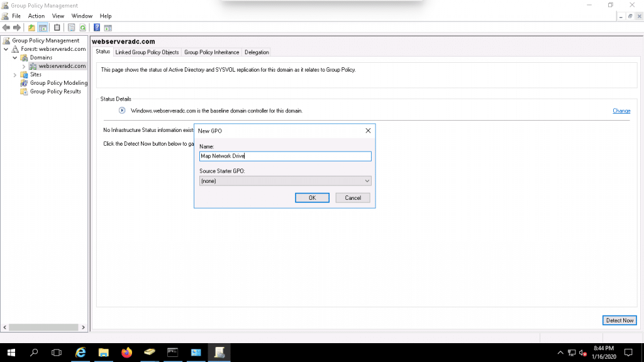Expand the Sites node
Viewport: 644px width, 362px height.
point(15,75)
